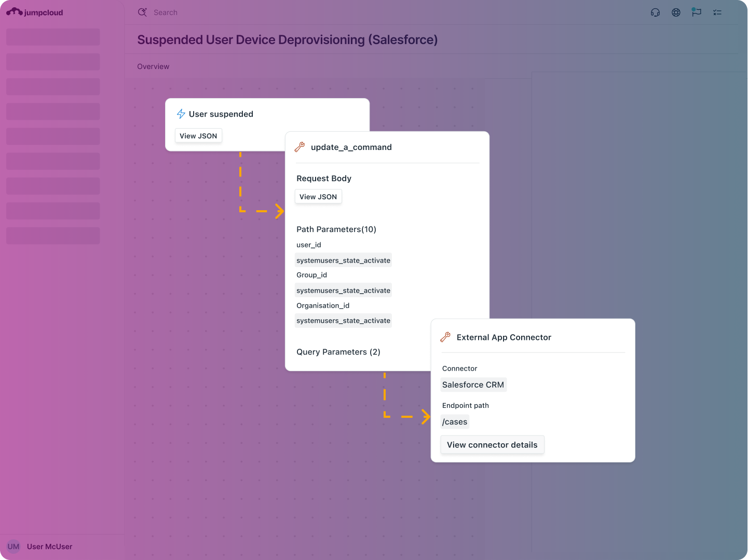Open the checklist tasks icon

pos(717,12)
